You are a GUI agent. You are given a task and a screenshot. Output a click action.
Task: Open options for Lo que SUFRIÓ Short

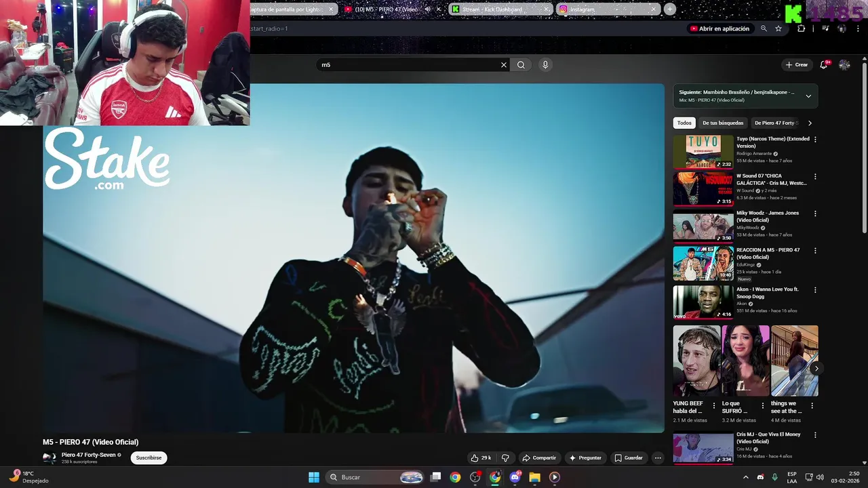[762, 405]
